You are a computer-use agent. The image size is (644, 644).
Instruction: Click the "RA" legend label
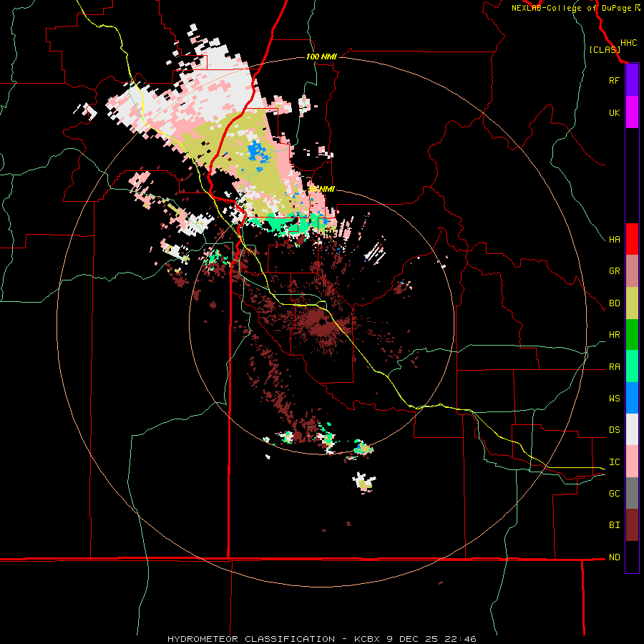614,367
